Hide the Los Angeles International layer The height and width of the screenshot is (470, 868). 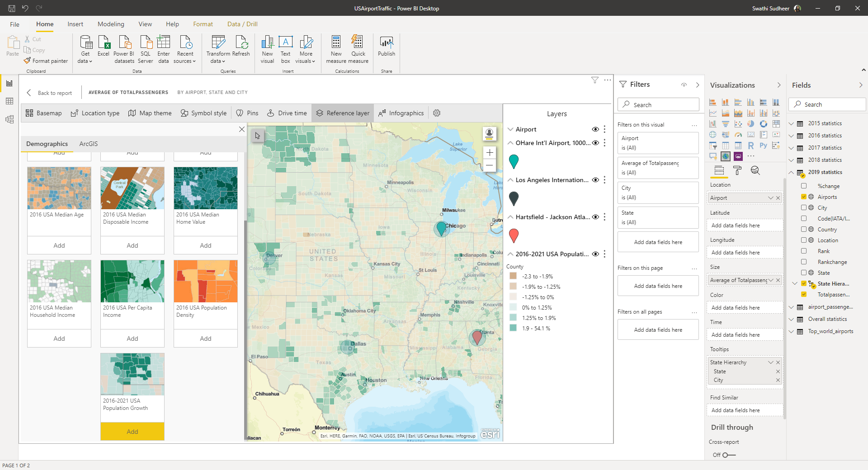595,180
